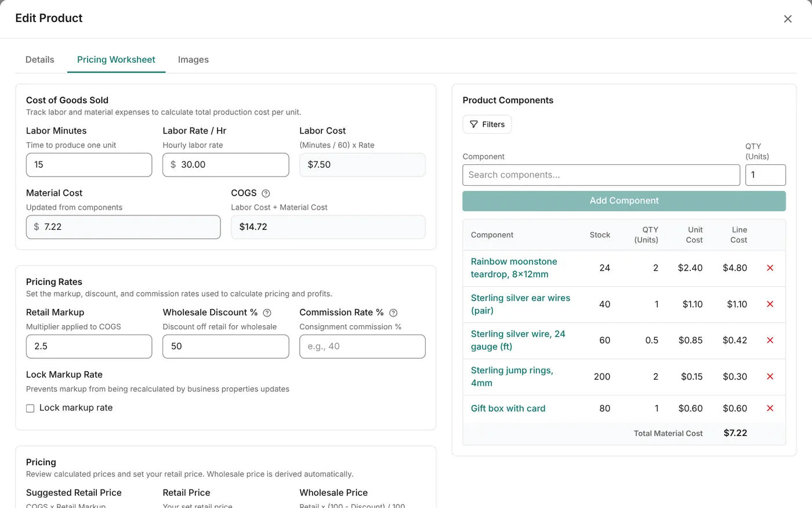This screenshot has width=812, height=508.
Task: Click the $0.85 unit cost cell
Action: pos(690,340)
